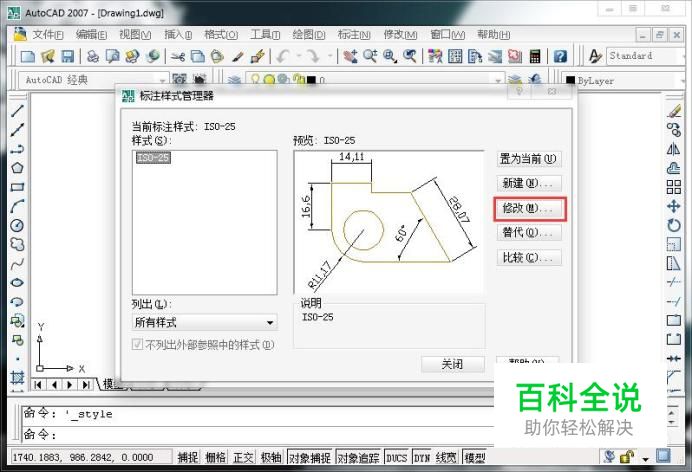
Task: Select the Line tool in draw toolbar
Action: click(17, 110)
